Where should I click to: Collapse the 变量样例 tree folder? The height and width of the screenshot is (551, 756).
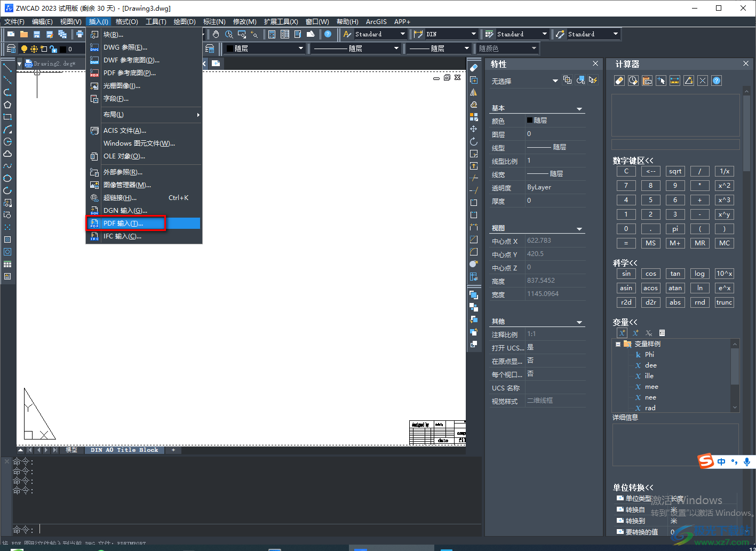[618, 344]
